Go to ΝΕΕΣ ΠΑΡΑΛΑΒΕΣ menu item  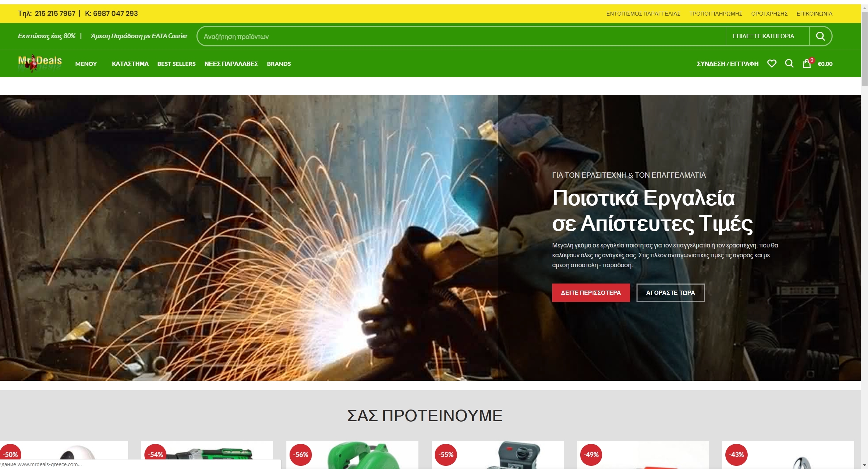[x=231, y=64]
